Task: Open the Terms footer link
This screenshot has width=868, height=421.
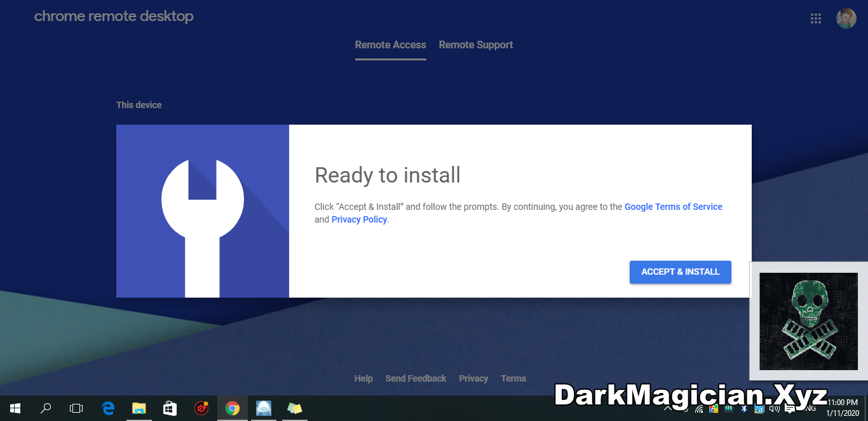Action: click(x=513, y=378)
